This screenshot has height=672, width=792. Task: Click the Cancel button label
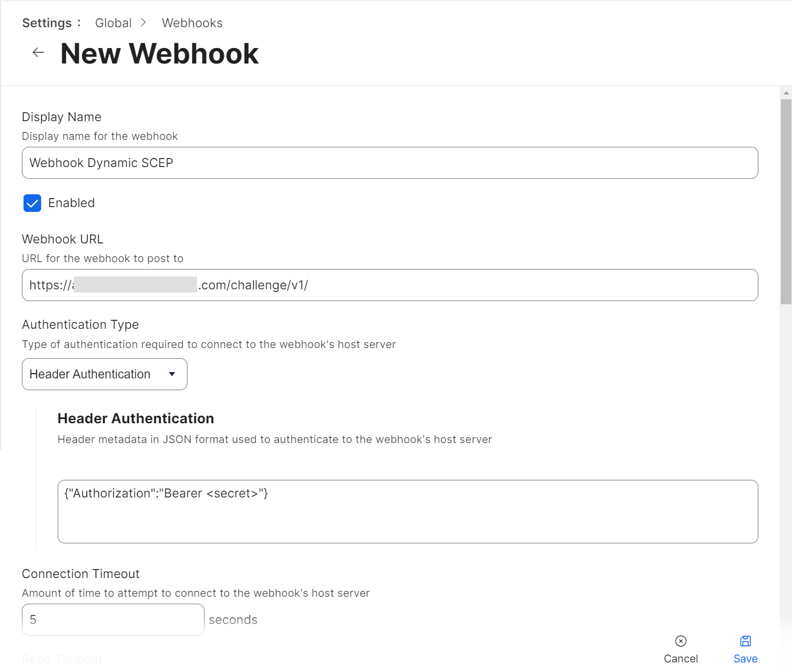[681, 659]
